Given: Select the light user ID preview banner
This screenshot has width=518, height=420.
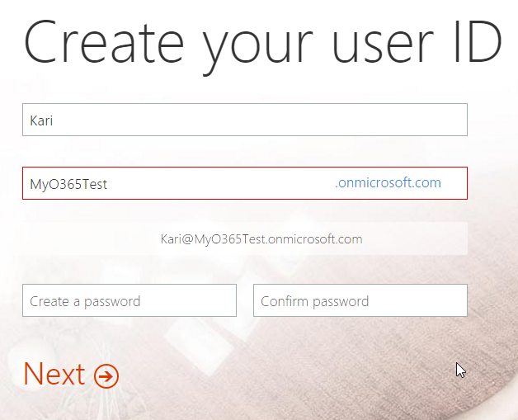Looking at the screenshot, I should (245, 238).
